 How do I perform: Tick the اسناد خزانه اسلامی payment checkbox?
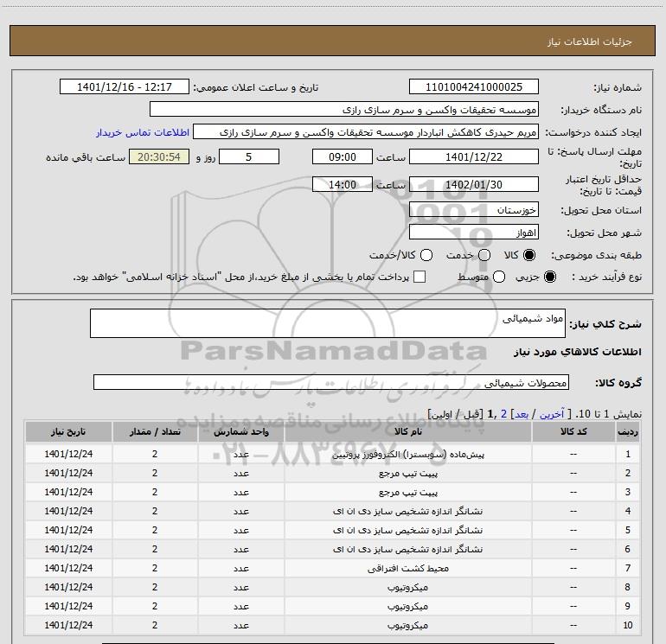pyautogui.click(x=419, y=277)
